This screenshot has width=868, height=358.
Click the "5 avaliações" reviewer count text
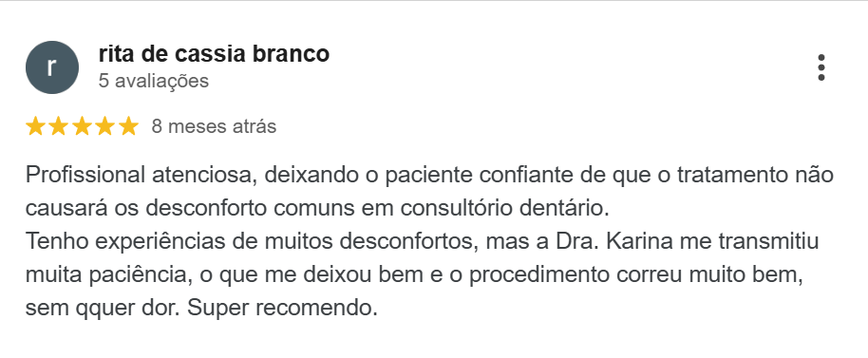point(153,81)
